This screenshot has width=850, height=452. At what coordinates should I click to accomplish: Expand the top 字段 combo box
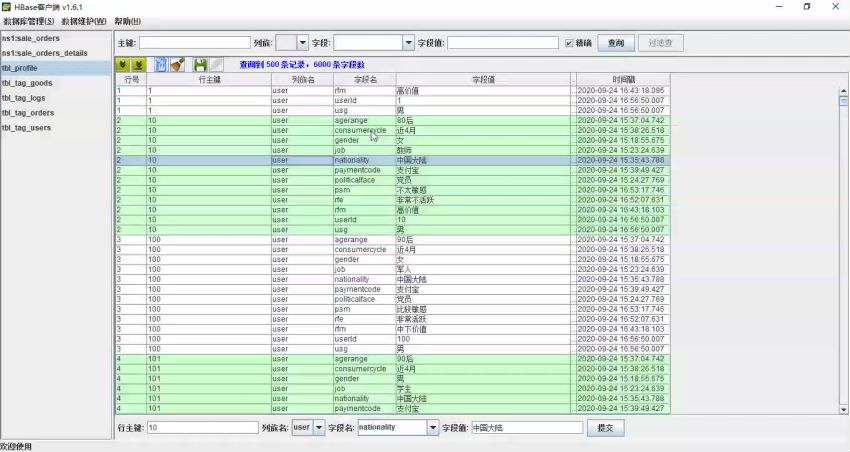408,43
